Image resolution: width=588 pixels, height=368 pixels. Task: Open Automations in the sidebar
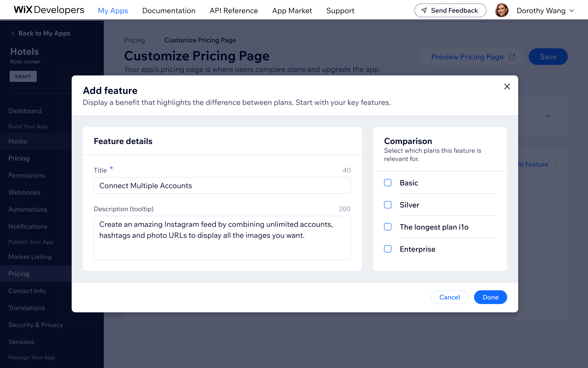(28, 209)
